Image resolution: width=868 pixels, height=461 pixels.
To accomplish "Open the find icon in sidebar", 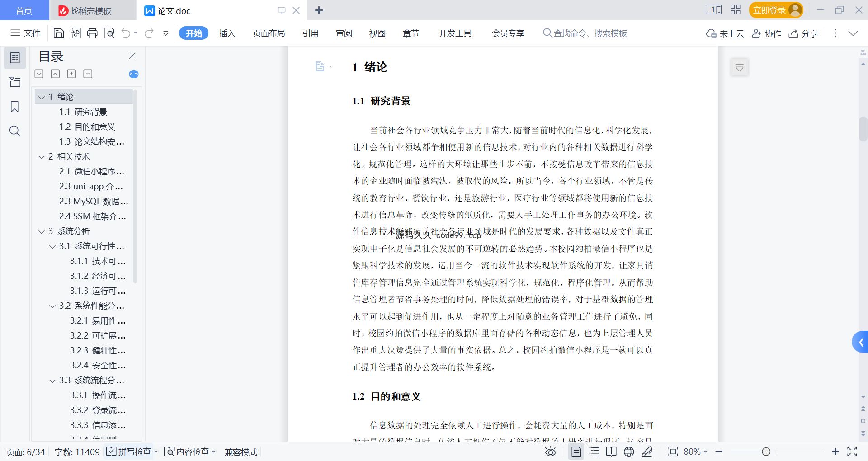I will [x=15, y=131].
